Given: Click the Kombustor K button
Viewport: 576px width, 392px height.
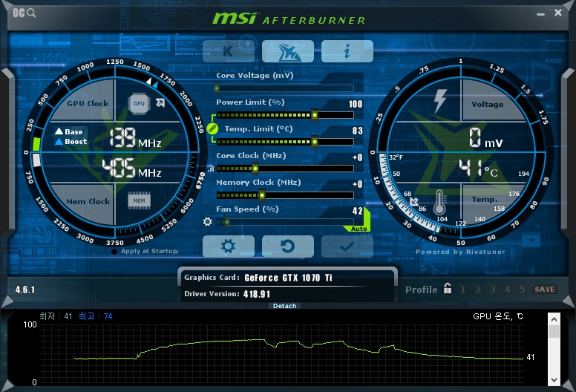Looking at the screenshot, I should tap(229, 51).
